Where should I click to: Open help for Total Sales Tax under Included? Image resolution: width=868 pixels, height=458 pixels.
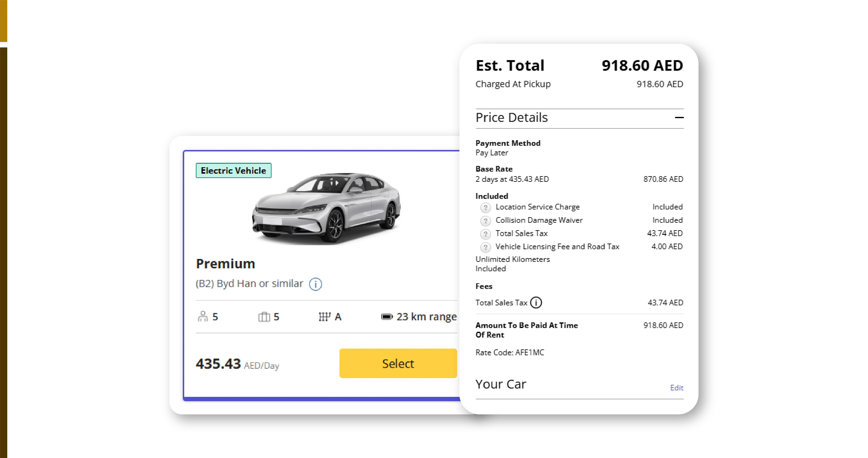tap(485, 234)
